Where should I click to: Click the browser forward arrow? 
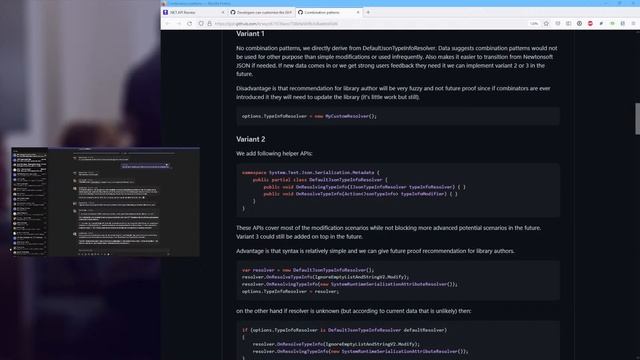(178, 24)
